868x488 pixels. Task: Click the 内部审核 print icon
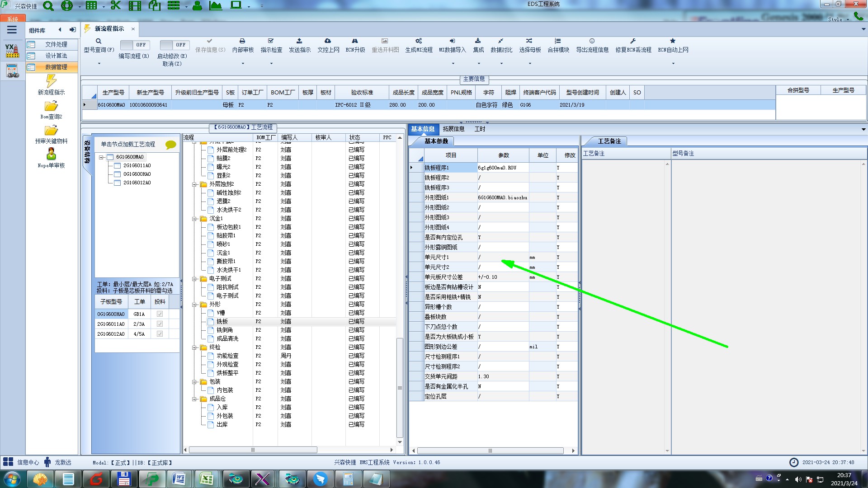(242, 41)
